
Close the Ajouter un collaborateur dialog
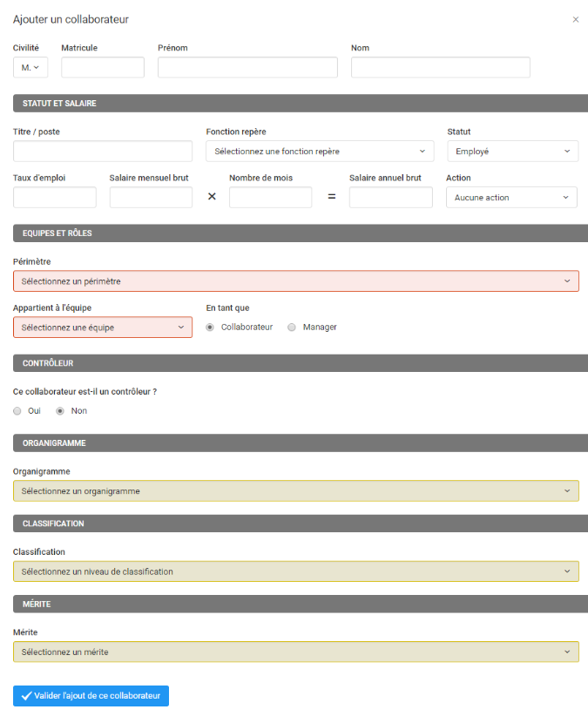point(575,19)
